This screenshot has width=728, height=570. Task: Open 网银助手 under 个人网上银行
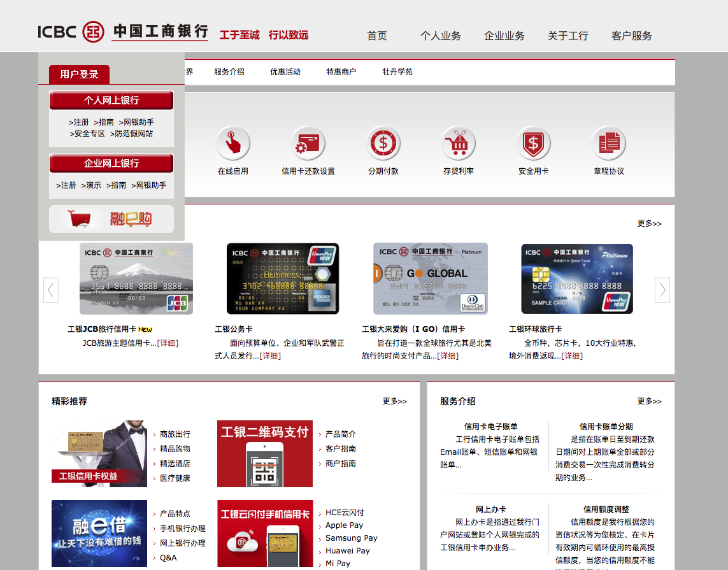(136, 122)
